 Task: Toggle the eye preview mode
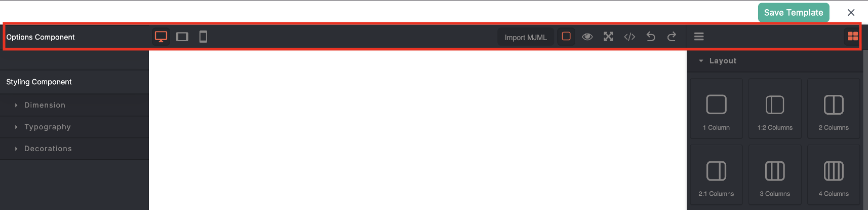click(587, 37)
